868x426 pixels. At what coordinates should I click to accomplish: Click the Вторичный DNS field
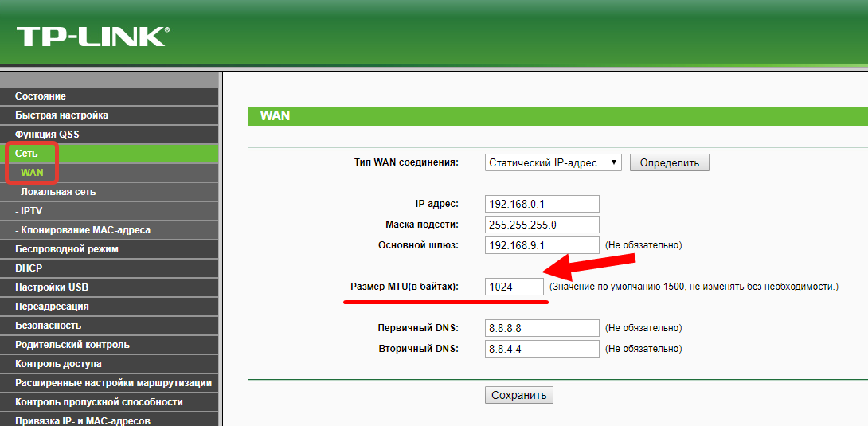coord(542,349)
